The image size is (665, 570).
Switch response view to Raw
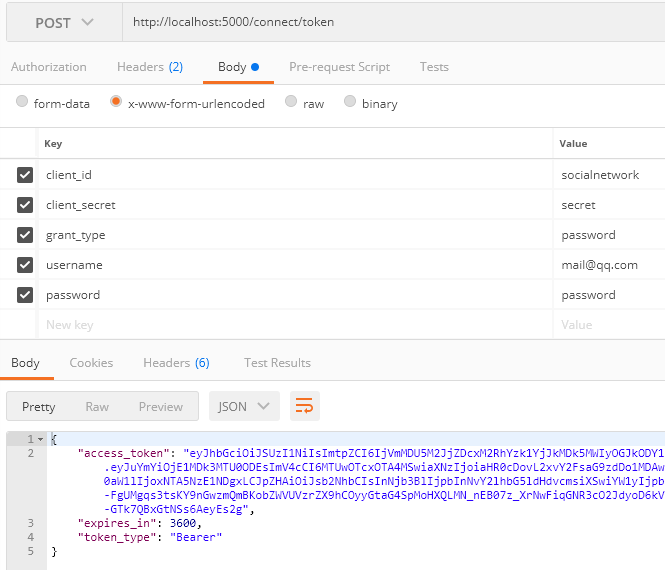97,407
